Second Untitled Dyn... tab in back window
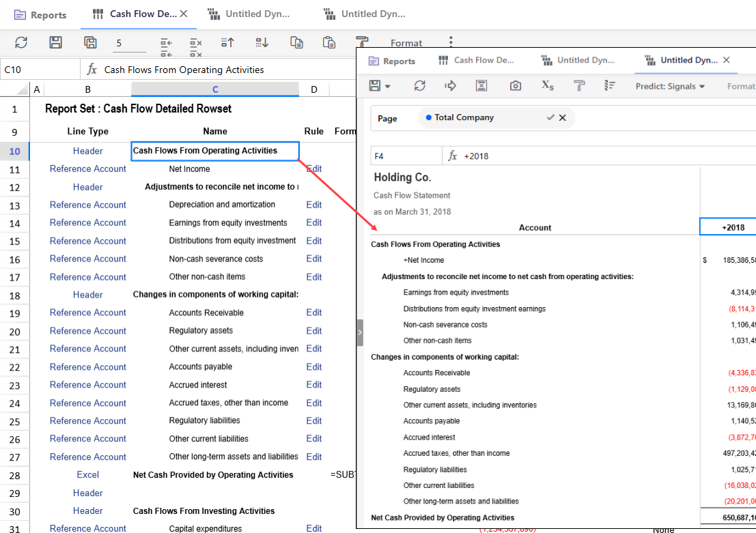This screenshot has width=756, height=533. pos(365,14)
